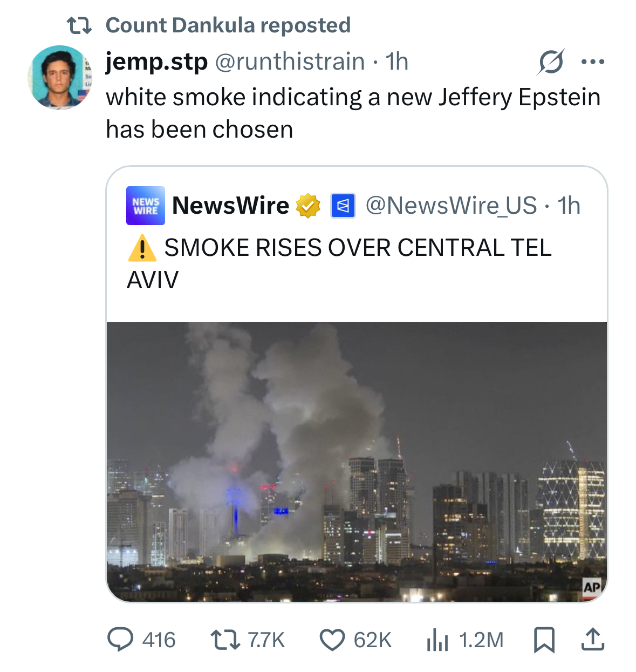
Task: Click Count Dankula reposted label
Action: [x=228, y=25]
